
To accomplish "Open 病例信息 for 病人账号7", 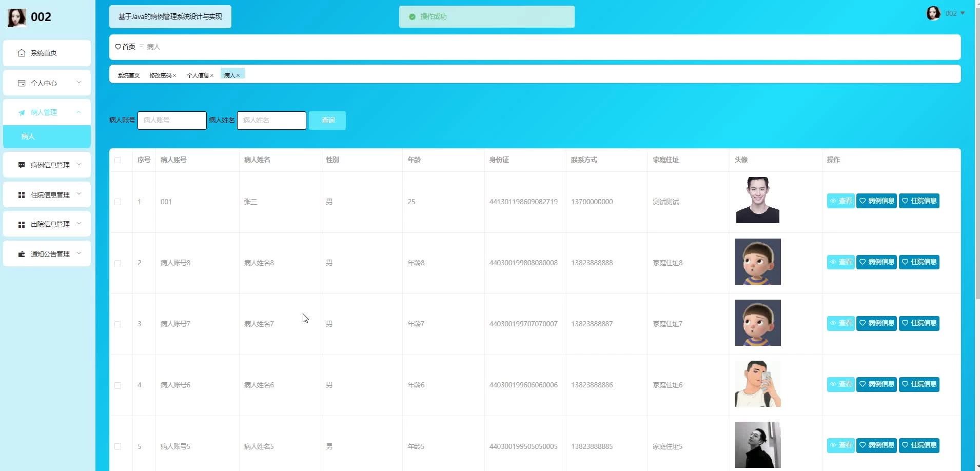I will tap(876, 323).
